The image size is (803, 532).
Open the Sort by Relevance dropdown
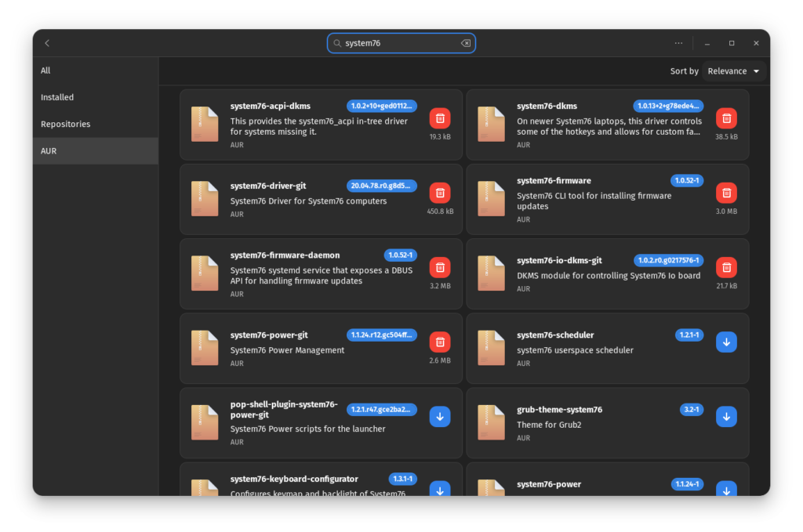[x=734, y=71]
